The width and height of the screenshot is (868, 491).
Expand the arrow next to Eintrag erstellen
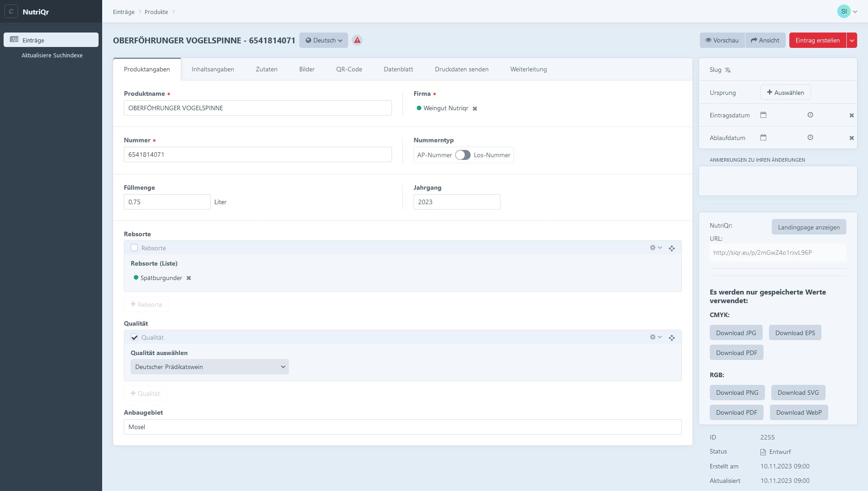(x=852, y=40)
